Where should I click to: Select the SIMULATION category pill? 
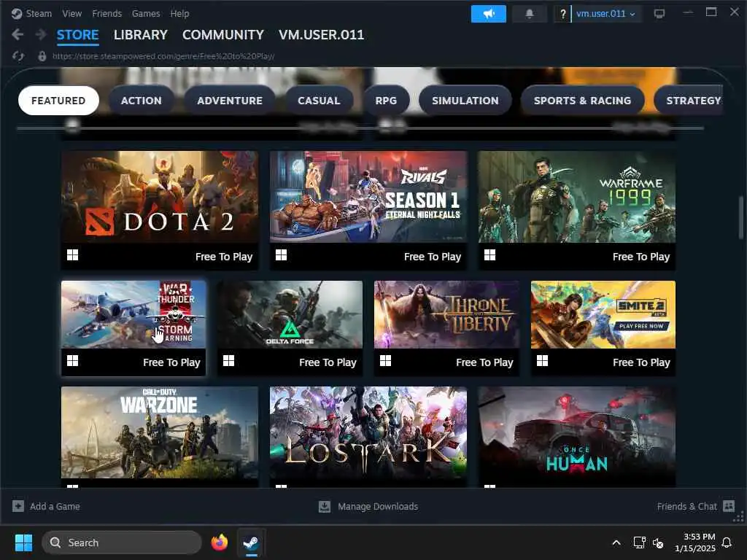click(465, 101)
